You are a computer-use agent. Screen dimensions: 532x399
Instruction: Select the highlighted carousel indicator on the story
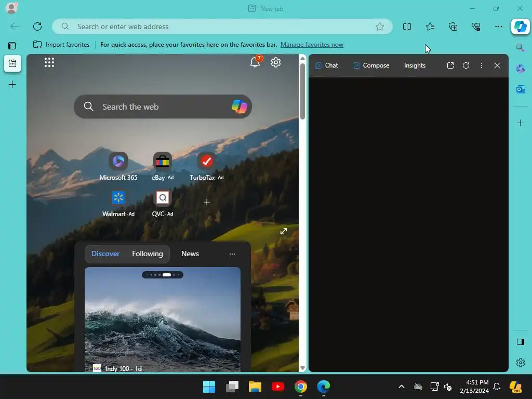click(167, 275)
